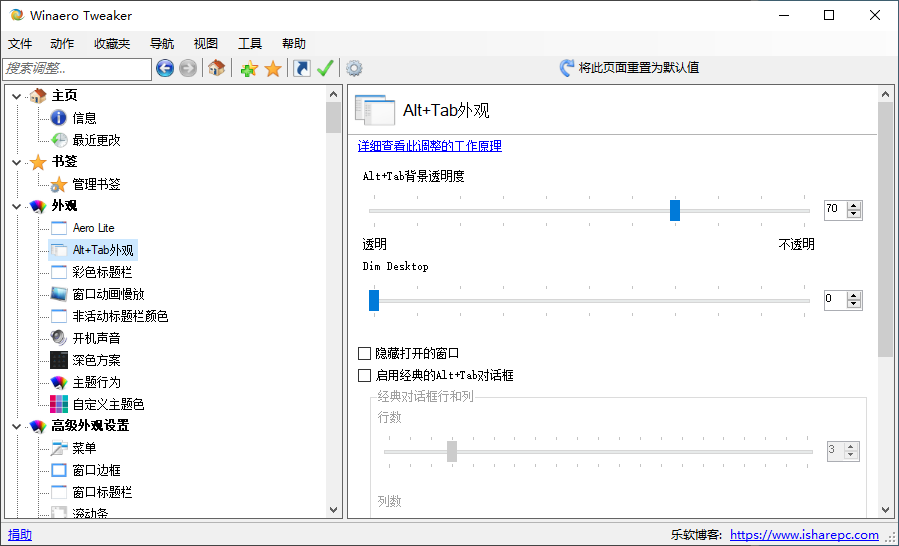This screenshot has width=899, height=546.
Task: Open the 详细查看此调整的工作原理 link
Action: point(429,146)
